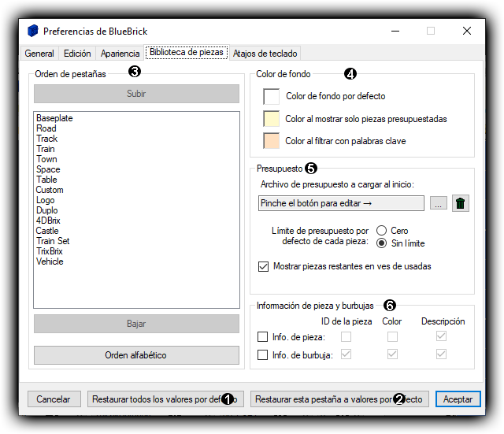Click the budget file path field

(341, 203)
